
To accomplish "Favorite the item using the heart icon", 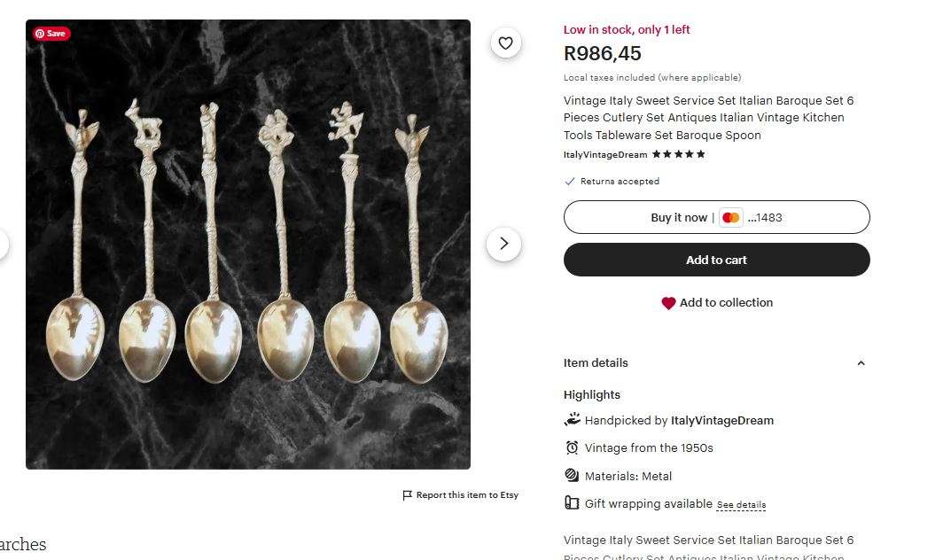I will 505,43.
